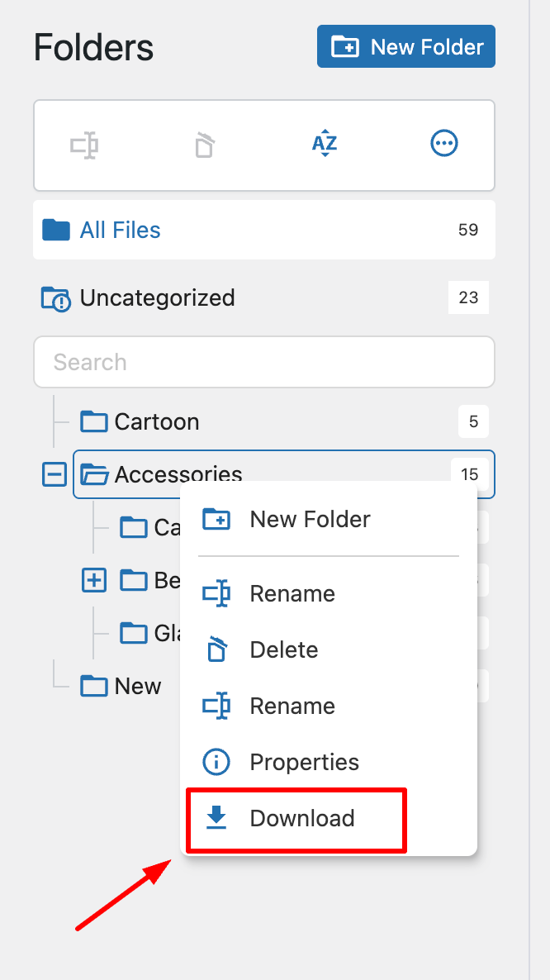This screenshot has height=980, width=550.
Task: Select Properties in the context menu
Action: 305,762
